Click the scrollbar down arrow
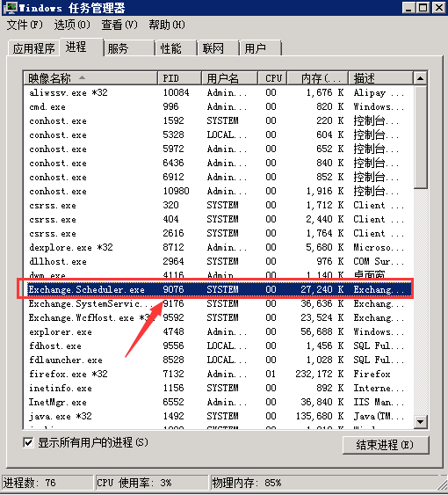448x495 pixels. (420, 421)
